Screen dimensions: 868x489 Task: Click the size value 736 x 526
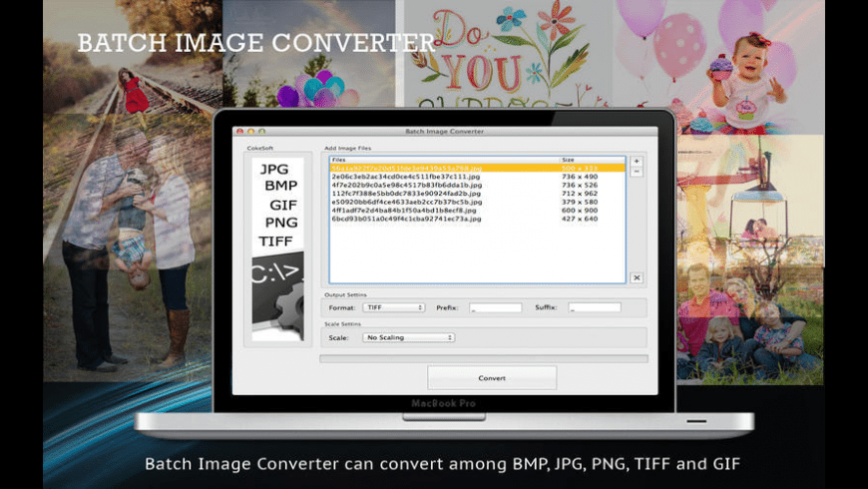click(580, 185)
